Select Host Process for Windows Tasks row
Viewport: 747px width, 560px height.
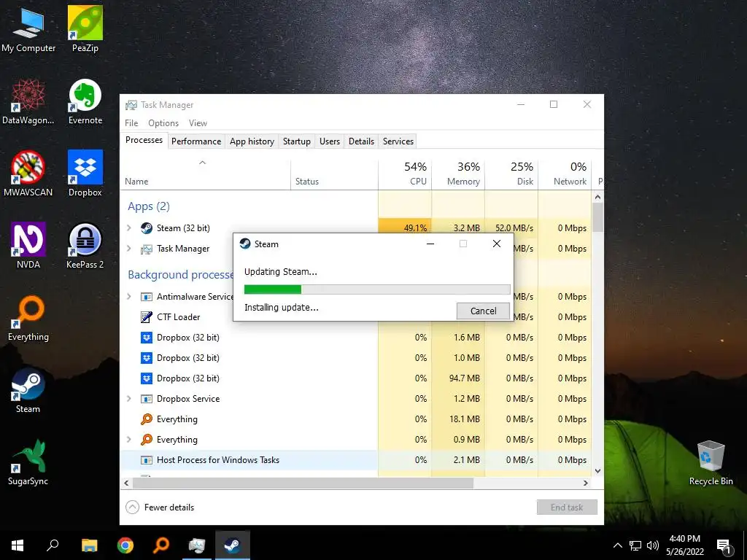pos(356,460)
